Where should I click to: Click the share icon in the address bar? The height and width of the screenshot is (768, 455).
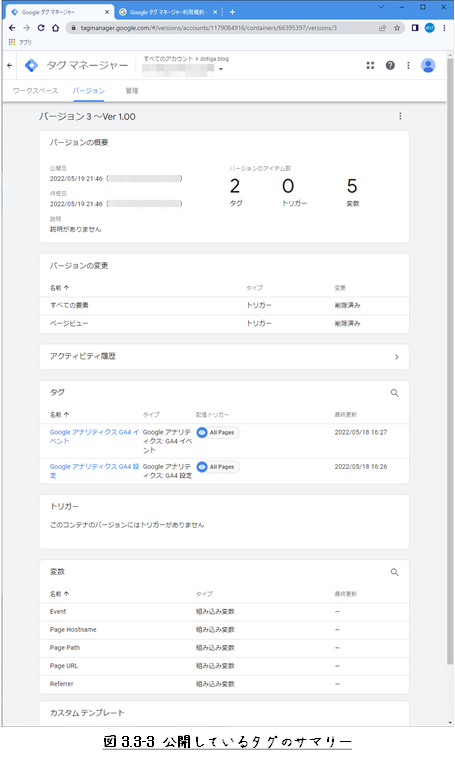click(383, 28)
